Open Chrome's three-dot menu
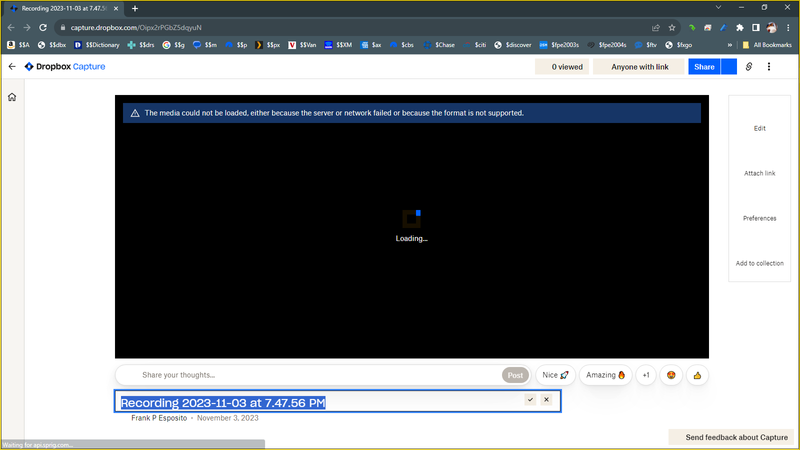Screen dimensions: 800x450 (788, 28)
